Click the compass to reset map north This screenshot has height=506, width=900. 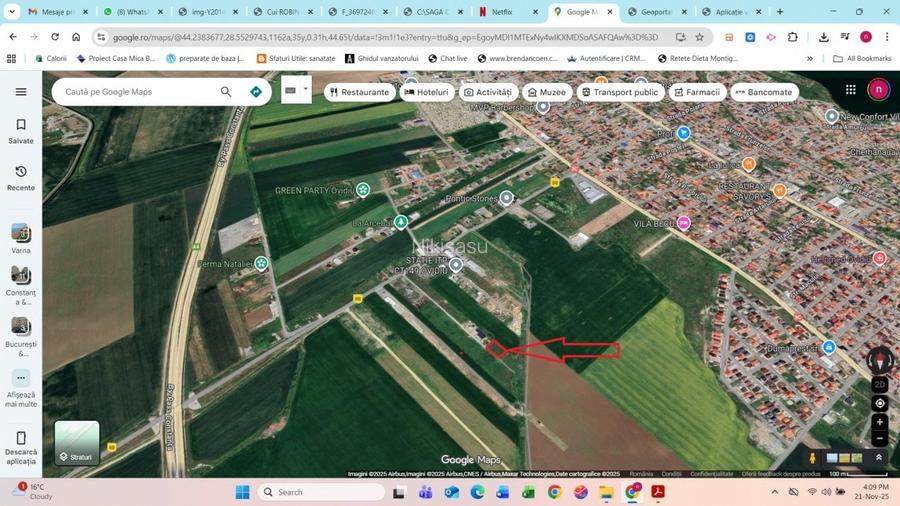[x=880, y=361]
